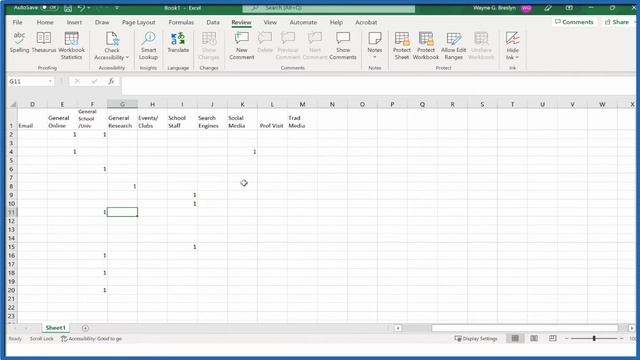Click the Undo arrow

coord(81,8)
